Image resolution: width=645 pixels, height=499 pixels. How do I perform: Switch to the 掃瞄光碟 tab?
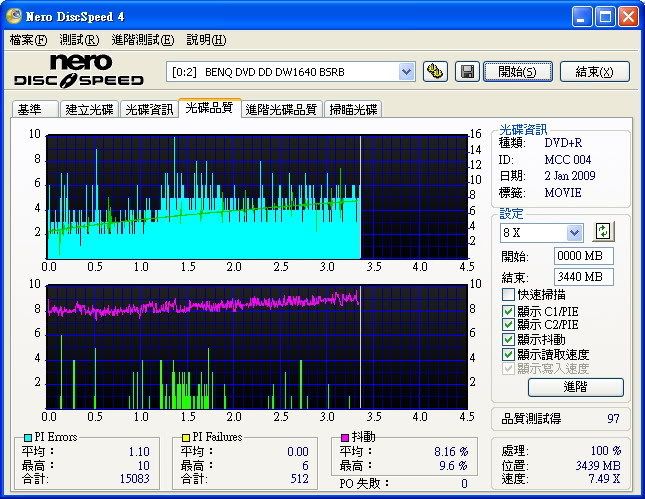coord(354,110)
